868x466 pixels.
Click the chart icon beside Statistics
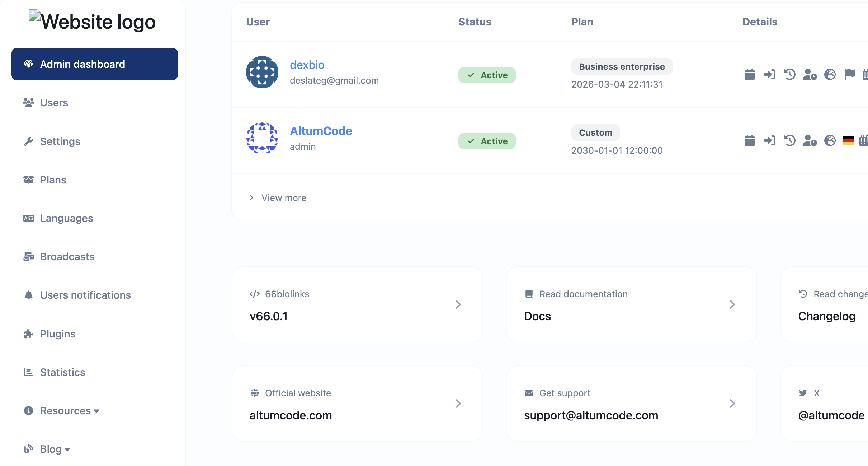pyautogui.click(x=29, y=372)
